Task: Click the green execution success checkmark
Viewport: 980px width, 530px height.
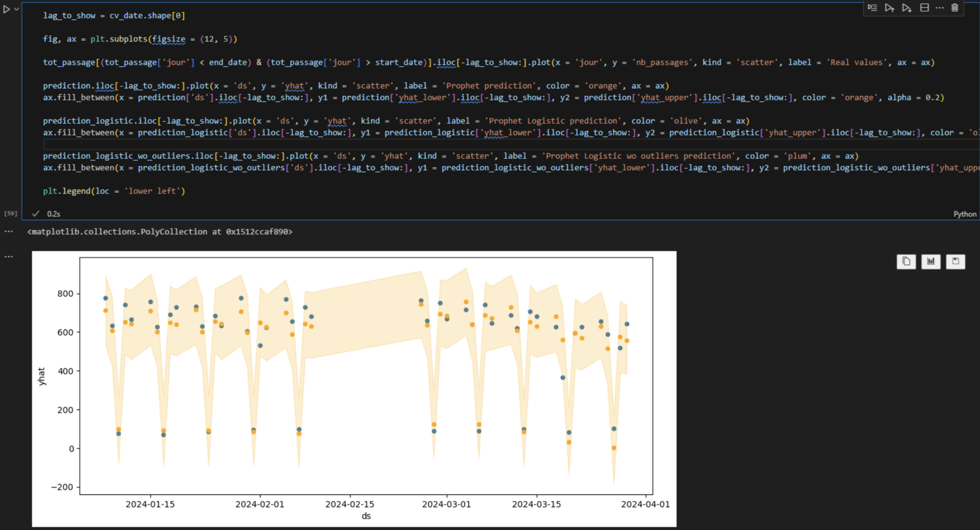Action: (36, 214)
